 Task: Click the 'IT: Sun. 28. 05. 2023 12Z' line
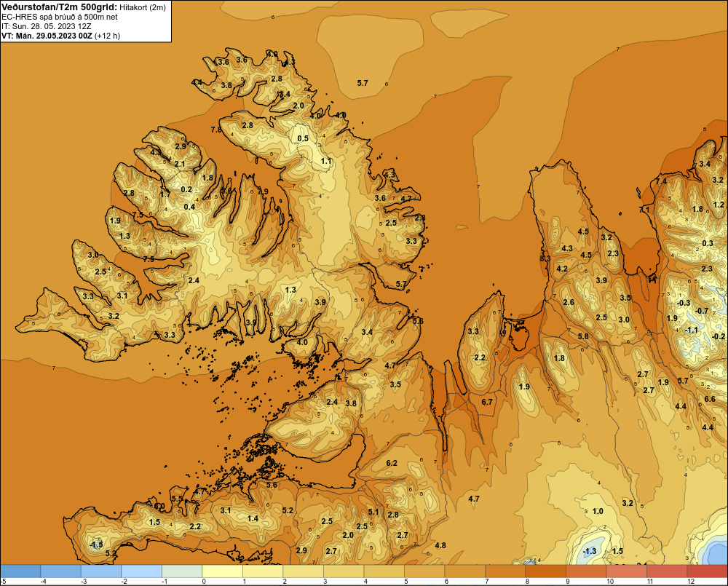(x=46, y=26)
